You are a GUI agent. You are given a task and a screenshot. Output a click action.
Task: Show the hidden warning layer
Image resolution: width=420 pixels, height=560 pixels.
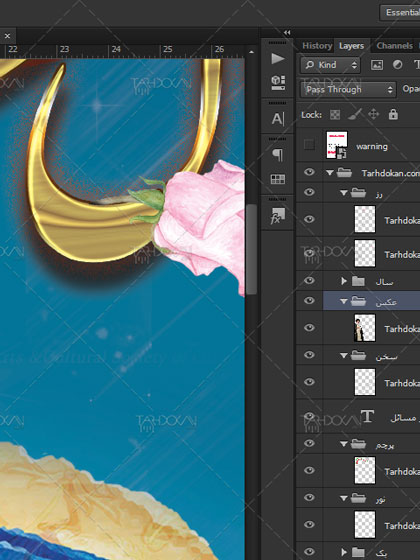coord(309,145)
